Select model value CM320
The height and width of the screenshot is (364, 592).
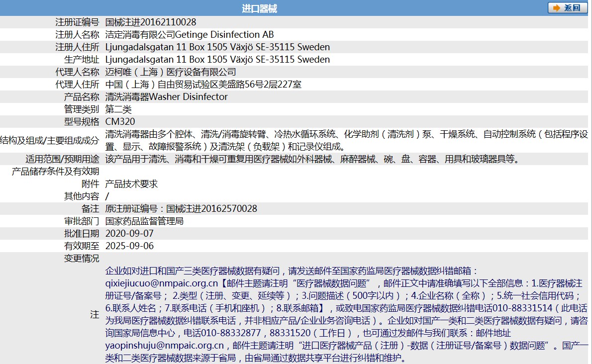coord(120,122)
